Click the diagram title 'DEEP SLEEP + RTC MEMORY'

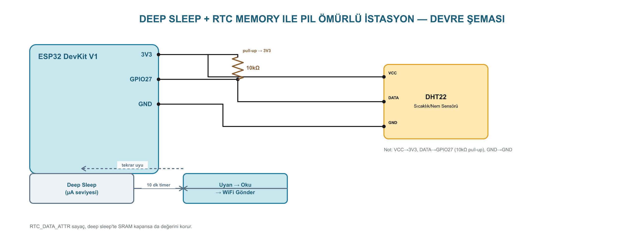(x=322, y=19)
